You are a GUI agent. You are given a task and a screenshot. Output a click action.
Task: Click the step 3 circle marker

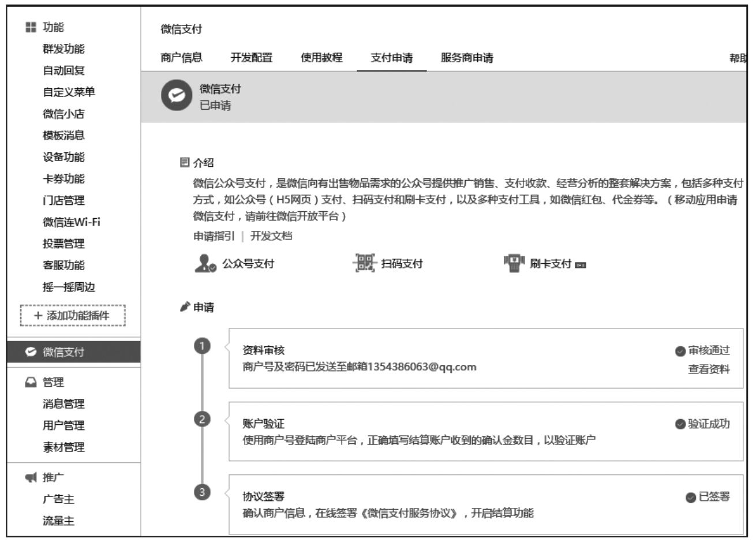pos(202,492)
